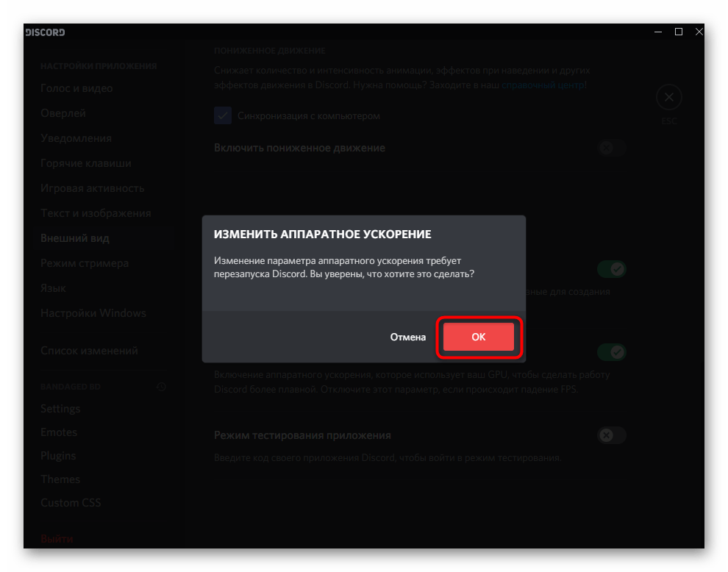Click Отмена to cancel the dialog
The width and height of the screenshot is (728, 572).
(407, 337)
